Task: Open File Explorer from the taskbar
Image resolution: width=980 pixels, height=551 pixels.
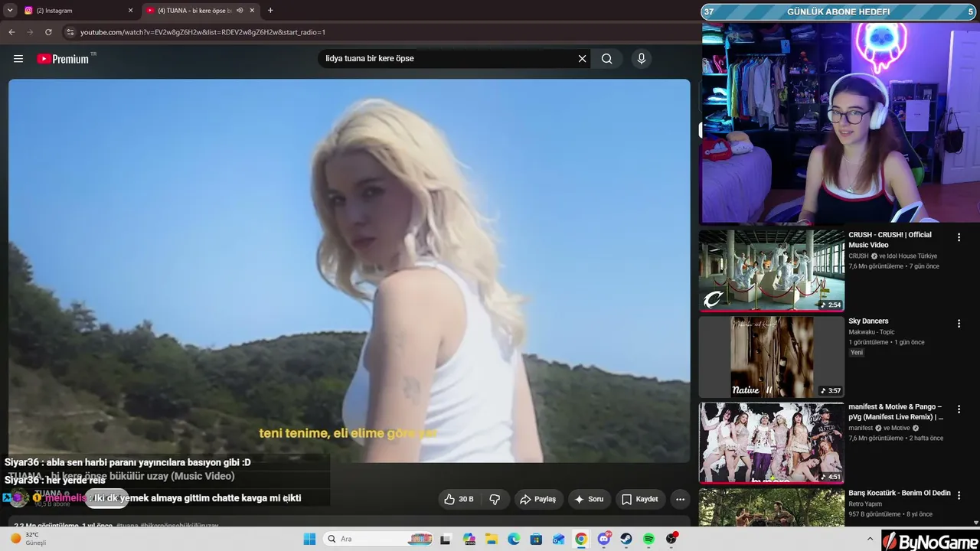Action: click(492, 539)
